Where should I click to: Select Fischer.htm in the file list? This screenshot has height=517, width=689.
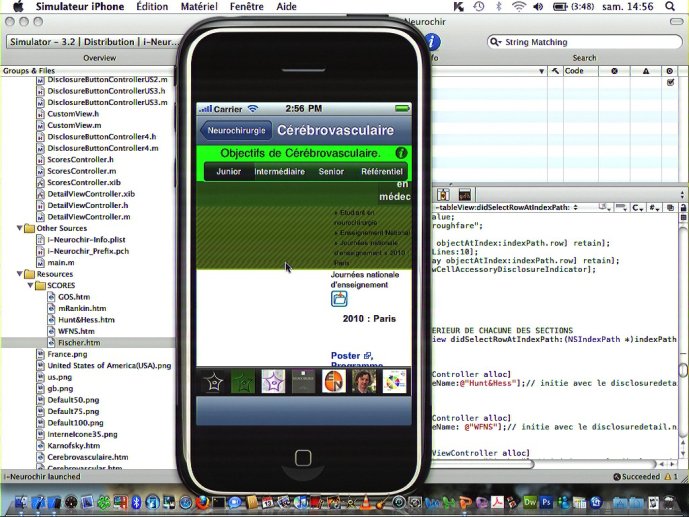(x=79, y=343)
